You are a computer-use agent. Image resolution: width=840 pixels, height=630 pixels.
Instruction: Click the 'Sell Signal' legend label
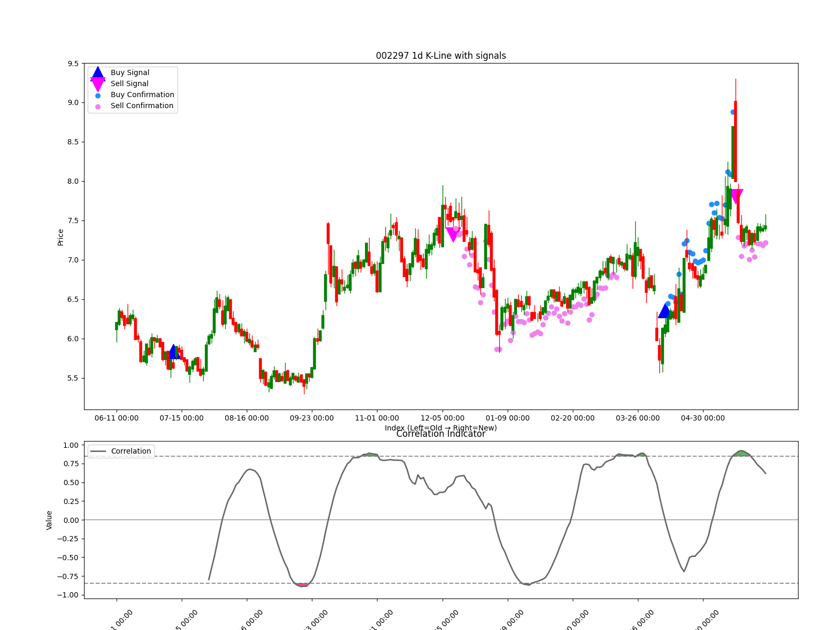click(x=129, y=84)
